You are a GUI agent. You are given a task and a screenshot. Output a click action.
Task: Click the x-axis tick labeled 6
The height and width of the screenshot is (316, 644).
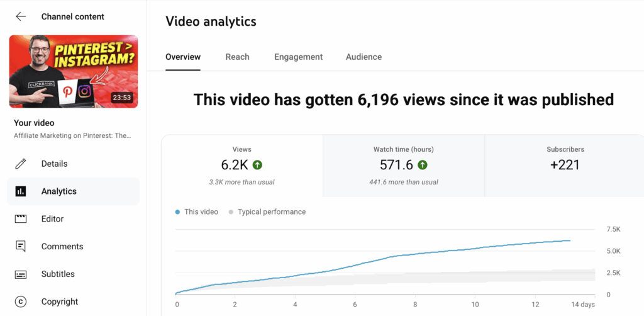tap(355, 305)
